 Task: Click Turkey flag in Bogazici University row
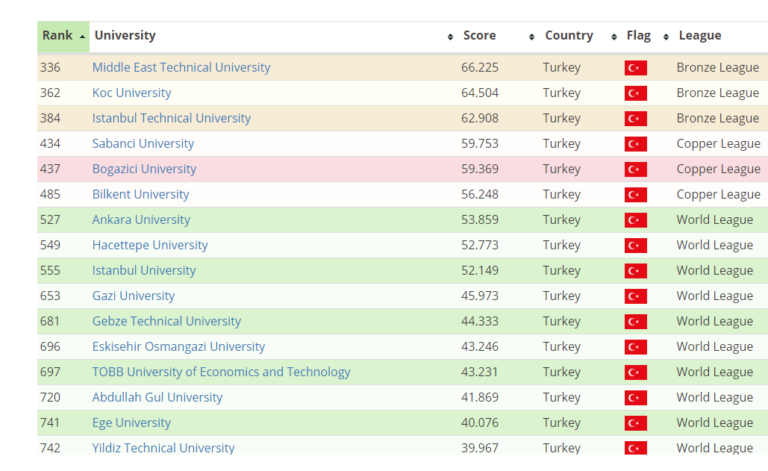[x=635, y=169]
